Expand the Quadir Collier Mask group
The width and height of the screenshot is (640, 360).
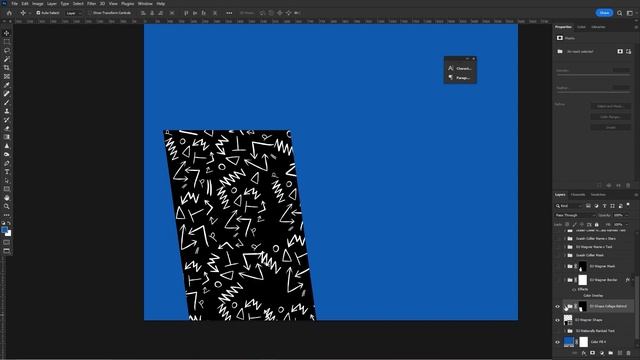coord(565,256)
